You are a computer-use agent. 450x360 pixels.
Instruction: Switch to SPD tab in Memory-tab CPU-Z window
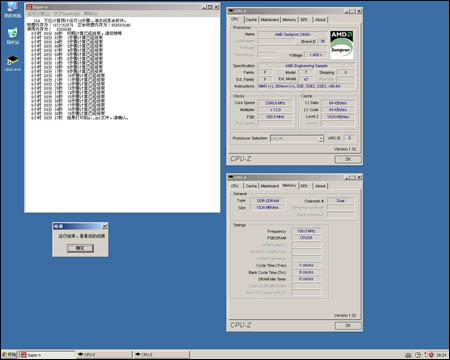click(x=304, y=186)
